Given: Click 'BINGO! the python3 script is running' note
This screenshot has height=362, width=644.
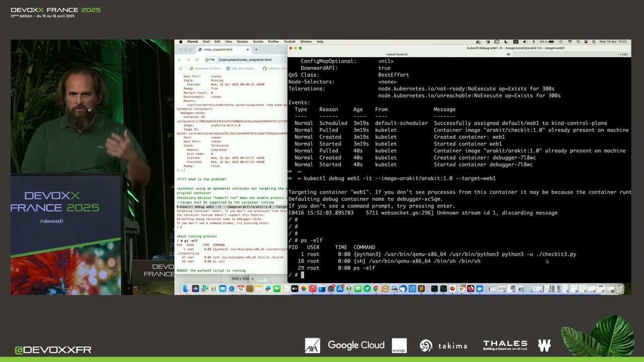Looking at the screenshot, I should (x=211, y=270).
